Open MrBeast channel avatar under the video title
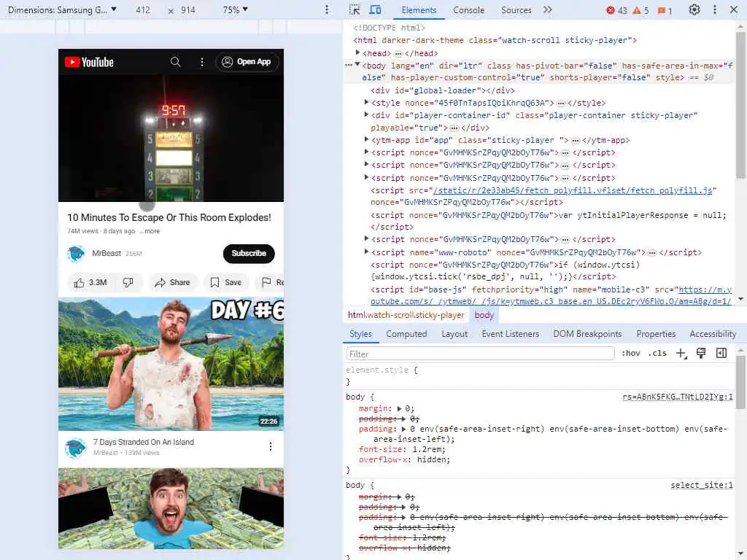 76,254
